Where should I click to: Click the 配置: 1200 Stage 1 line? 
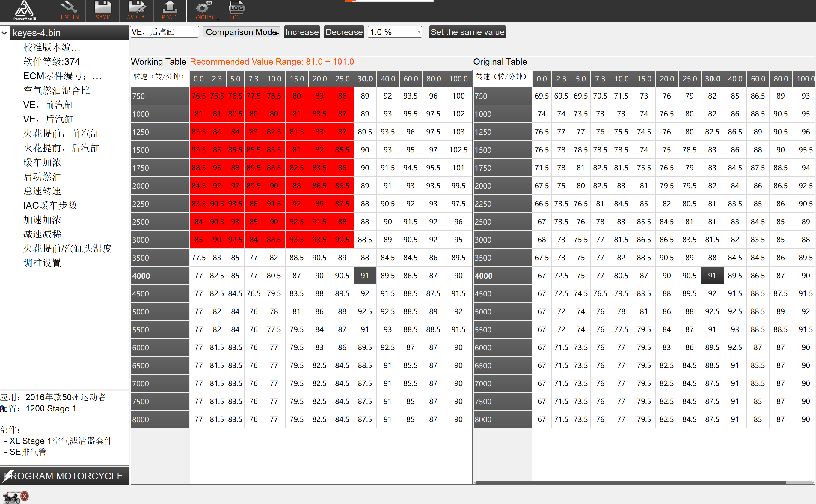[x=38, y=409]
